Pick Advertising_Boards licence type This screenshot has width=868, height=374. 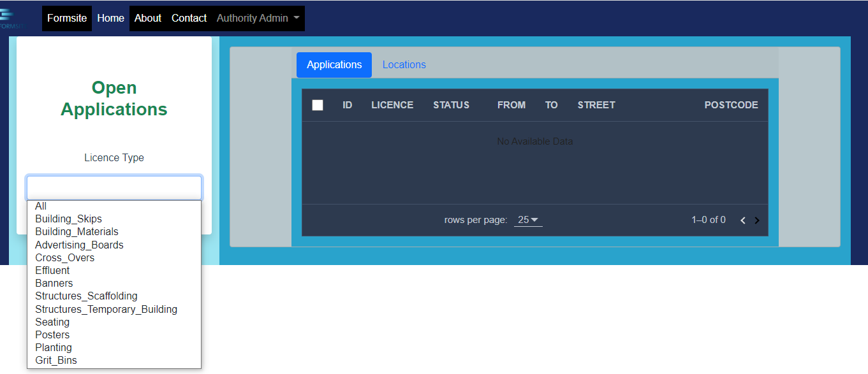[x=79, y=244]
